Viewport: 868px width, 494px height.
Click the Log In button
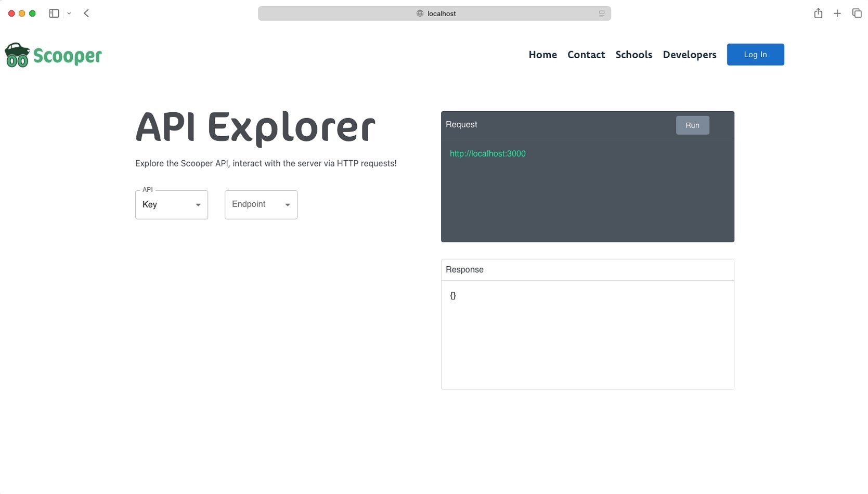point(756,55)
